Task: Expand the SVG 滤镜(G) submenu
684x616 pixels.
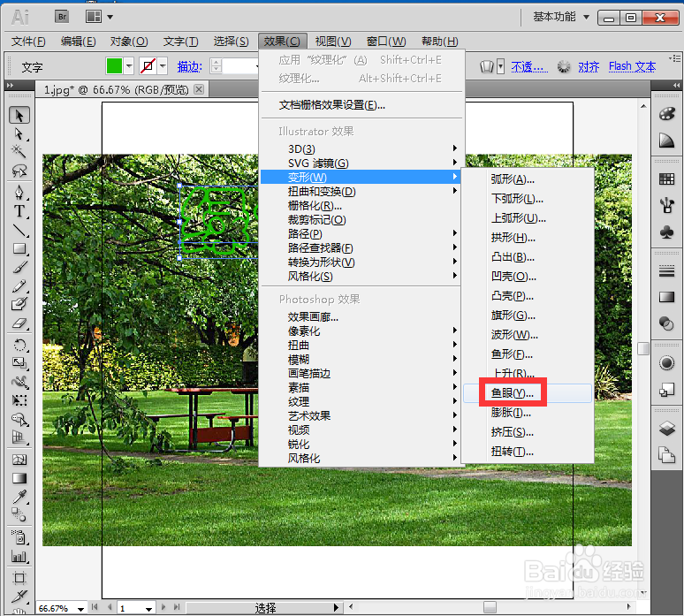Action: pos(361,164)
